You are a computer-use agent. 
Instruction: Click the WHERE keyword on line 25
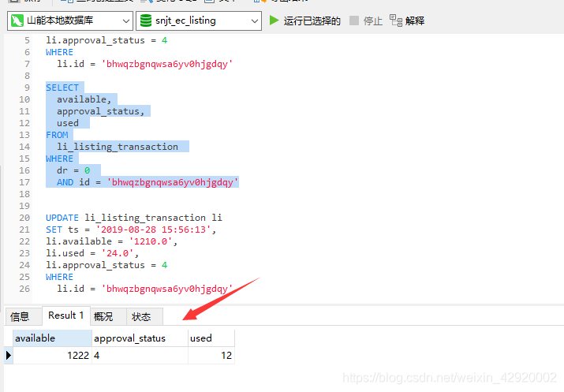(x=59, y=277)
